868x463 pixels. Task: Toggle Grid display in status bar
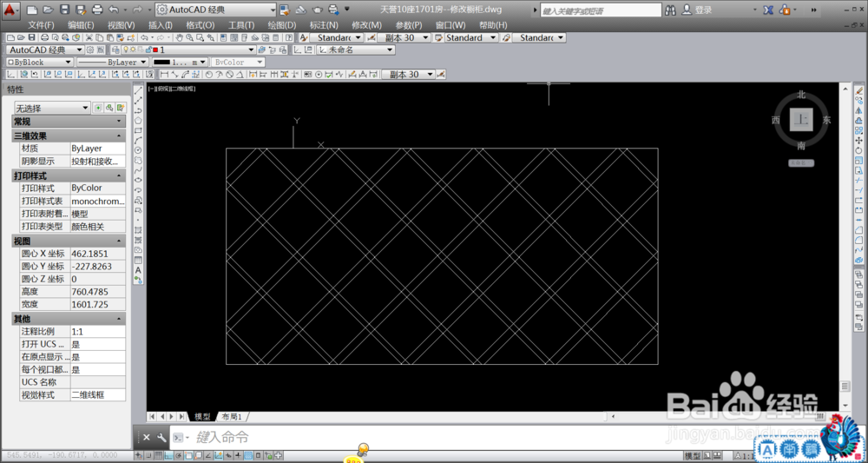point(158,456)
